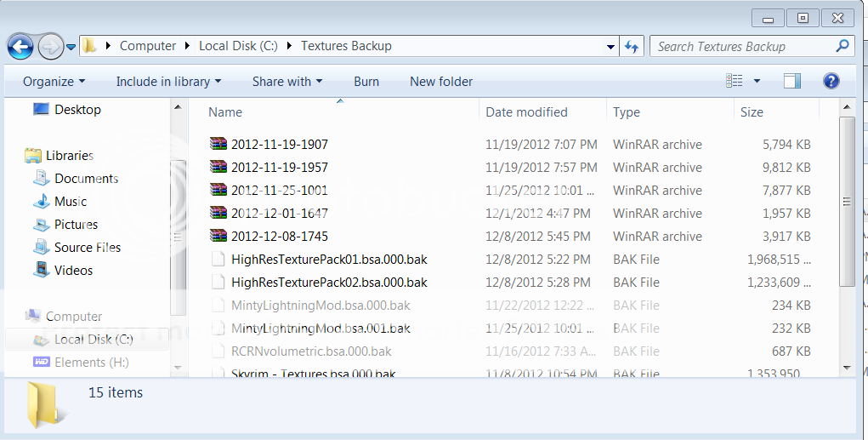Sort files by the Date modified column
This screenshot has width=868, height=440.
click(526, 112)
